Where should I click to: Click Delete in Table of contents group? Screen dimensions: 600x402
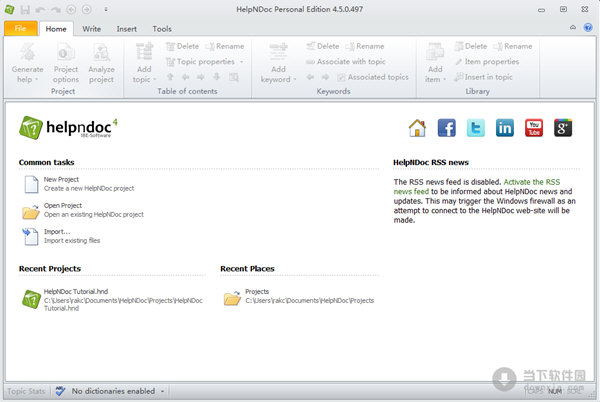pyautogui.click(x=183, y=46)
